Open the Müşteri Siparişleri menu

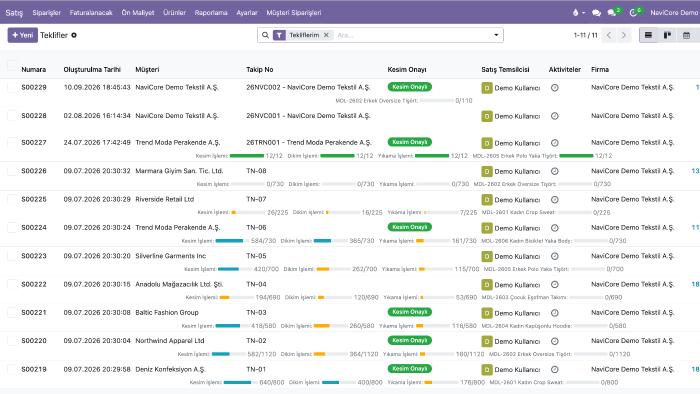click(294, 12)
